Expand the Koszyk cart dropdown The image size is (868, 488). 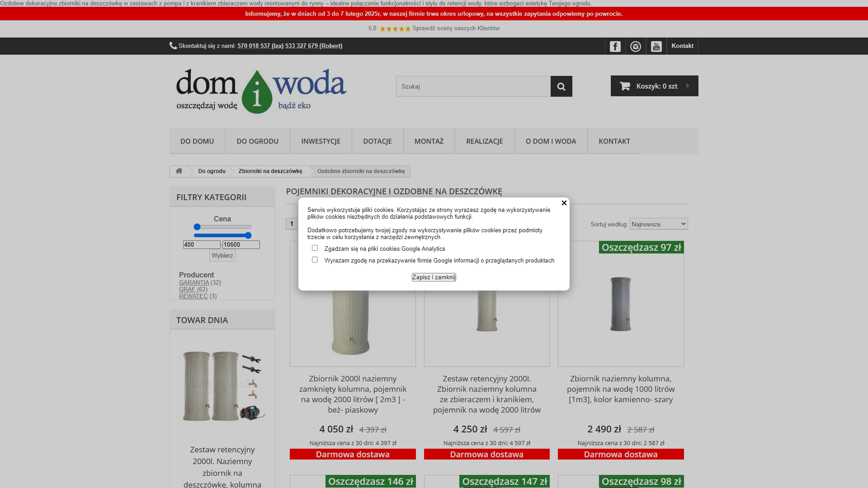pos(654,86)
